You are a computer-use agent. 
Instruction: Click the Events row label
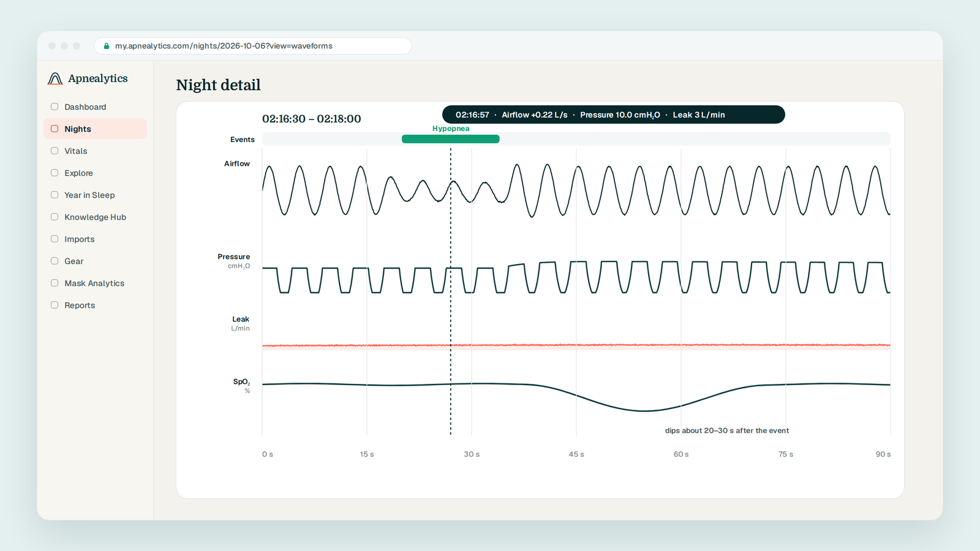tap(243, 140)
